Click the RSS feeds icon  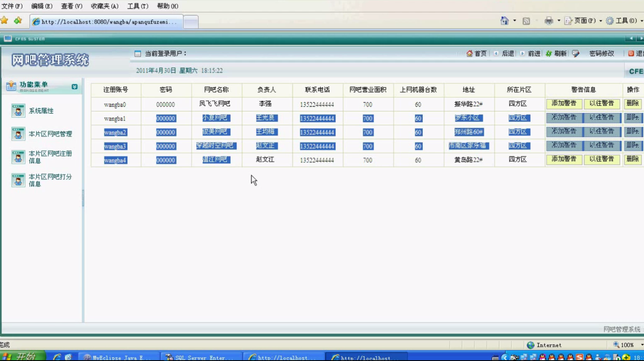click(526, 21)
